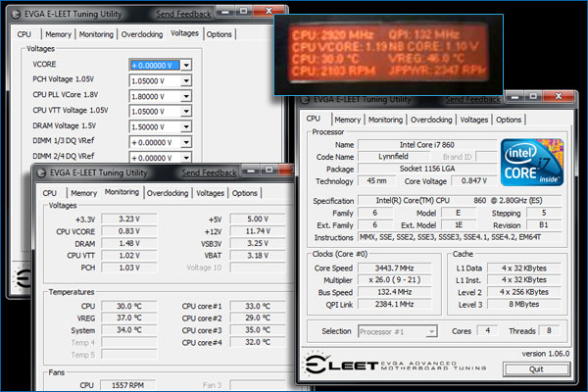Image resolution: width=588 pixels, height=392 pixels.
Task: Click the CPU fan 1557 RPM value
Action: pos(127,385)
